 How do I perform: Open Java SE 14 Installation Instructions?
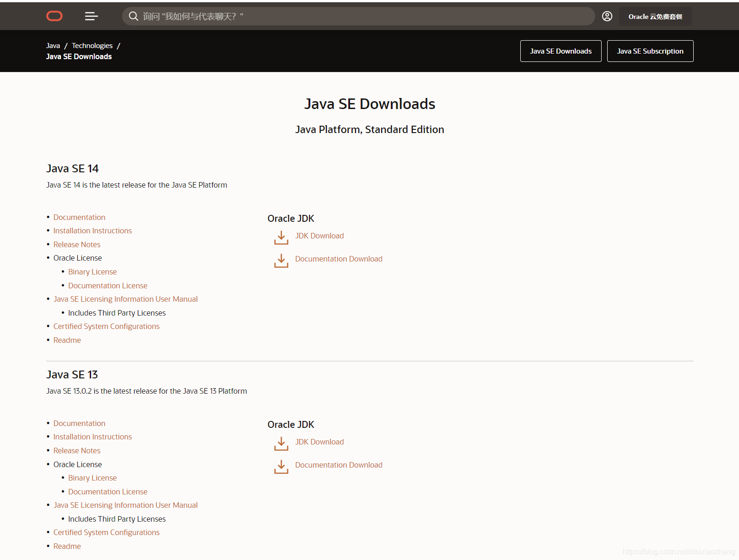[x=92, y=231]
